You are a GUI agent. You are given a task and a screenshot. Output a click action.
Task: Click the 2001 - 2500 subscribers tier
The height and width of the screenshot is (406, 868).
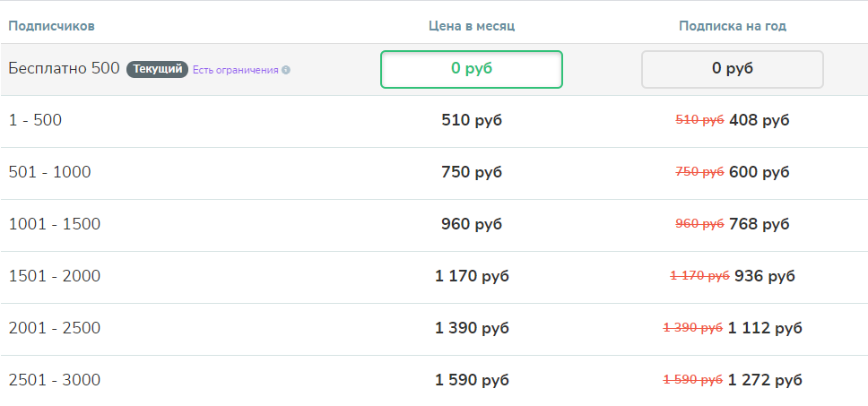55,328
